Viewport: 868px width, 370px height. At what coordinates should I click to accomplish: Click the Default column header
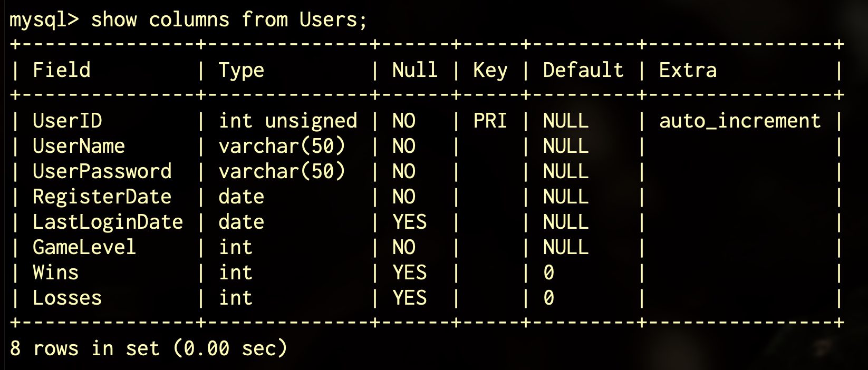(x=583, y=70)
